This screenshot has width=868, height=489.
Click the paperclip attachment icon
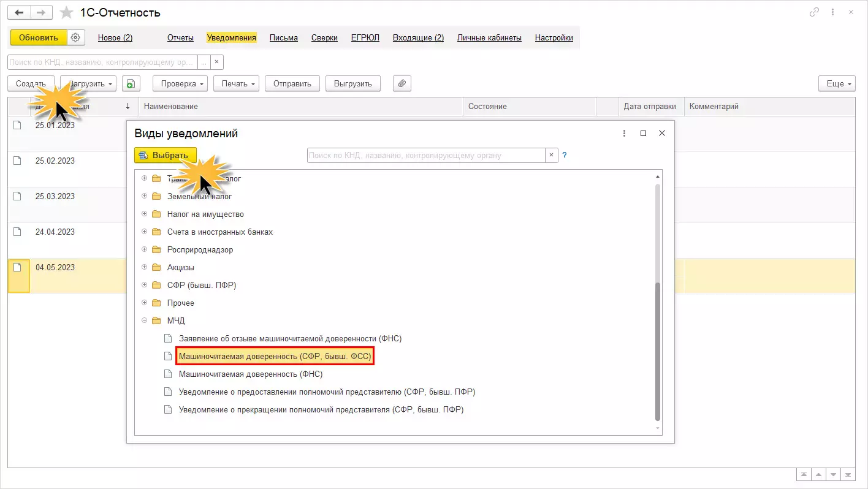pyautogui.click(x=402, y=83)
